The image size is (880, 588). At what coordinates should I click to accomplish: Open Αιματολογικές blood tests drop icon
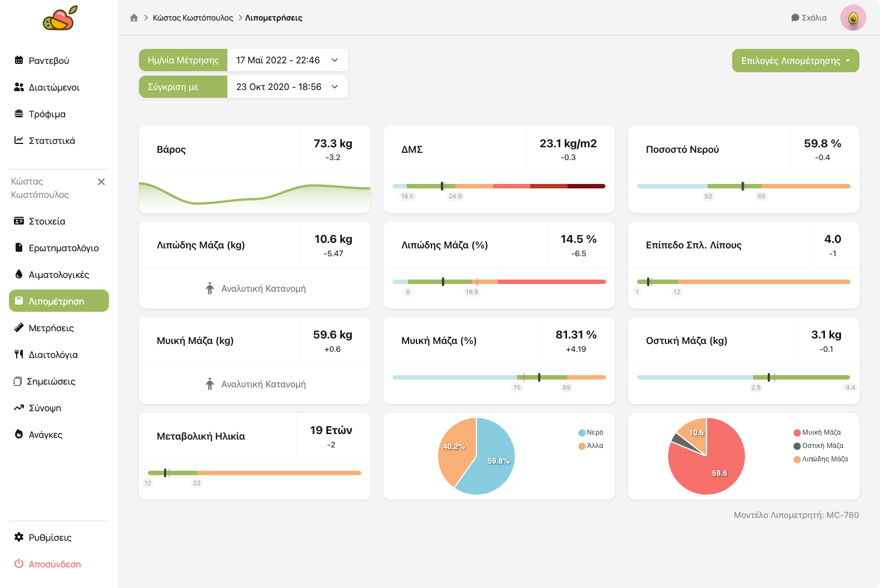(x=19, y=275)
